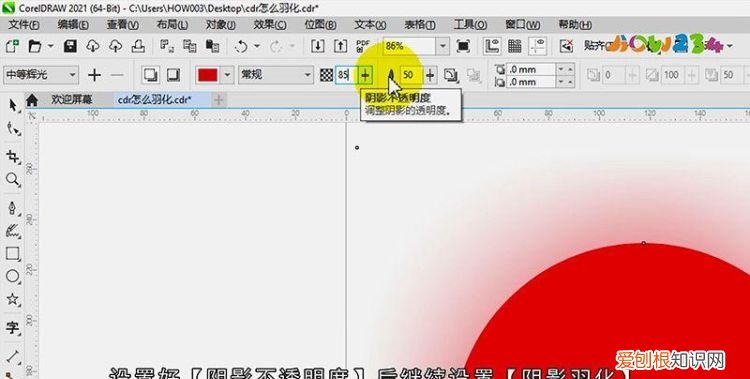This screenshot has width=750, height=379.
Task: Select the Polygon star tool
Action: 13,300
